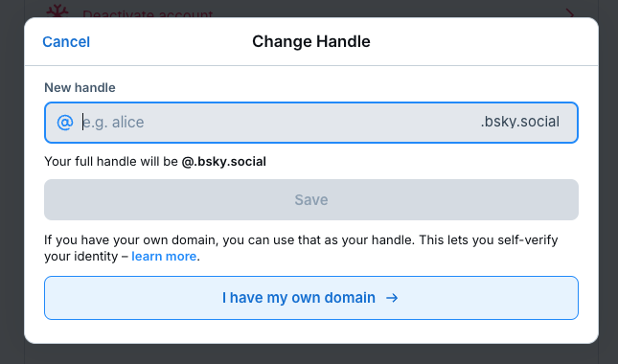Cancel the Change Handle dialog
This screenshot has width=618, height=364.
click(x=66, y=42)
